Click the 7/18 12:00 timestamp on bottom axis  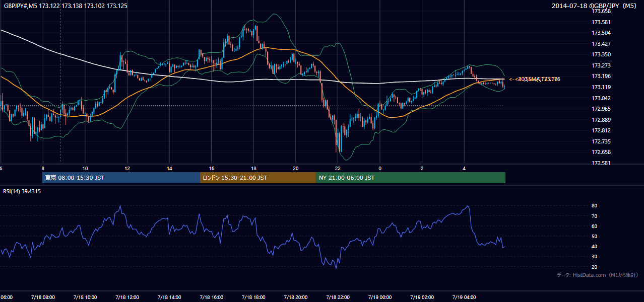coord(127,297)
